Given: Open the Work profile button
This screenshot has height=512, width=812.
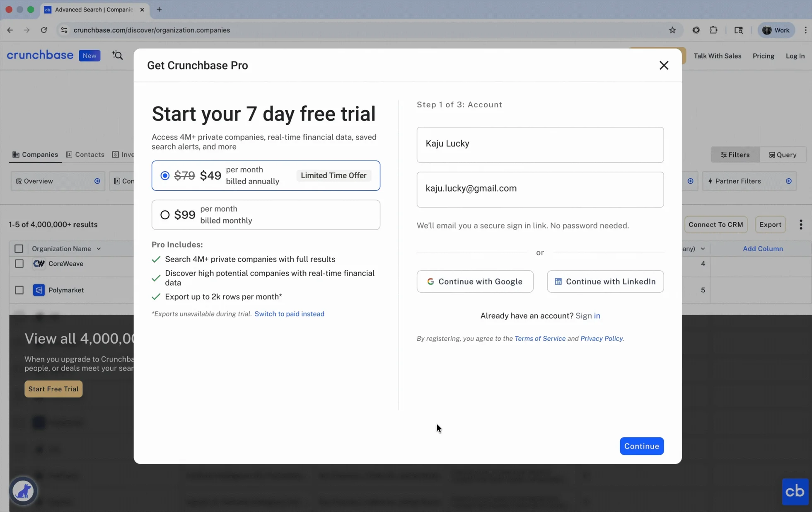Looking at the screenshot, I should (x=776, y=30).
